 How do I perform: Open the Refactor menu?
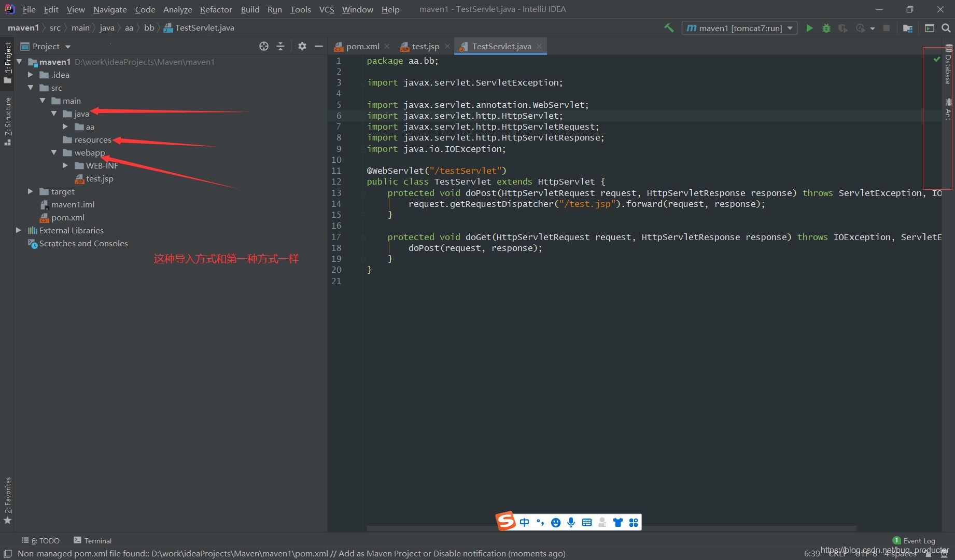[x=216, y=9]
